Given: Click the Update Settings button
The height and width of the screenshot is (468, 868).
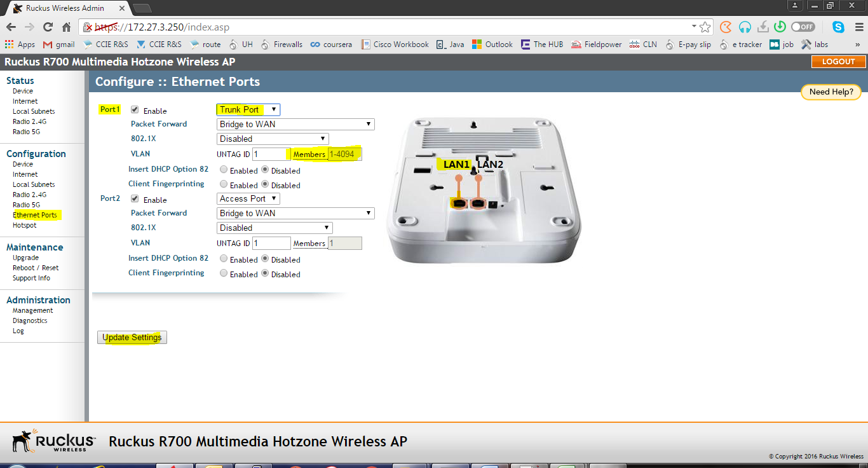Looking at the screenshot, I should (132, 337).
